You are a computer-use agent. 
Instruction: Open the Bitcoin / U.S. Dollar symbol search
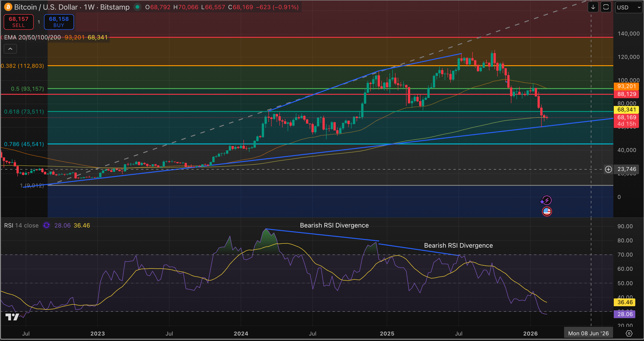click(x=46, y=7)
